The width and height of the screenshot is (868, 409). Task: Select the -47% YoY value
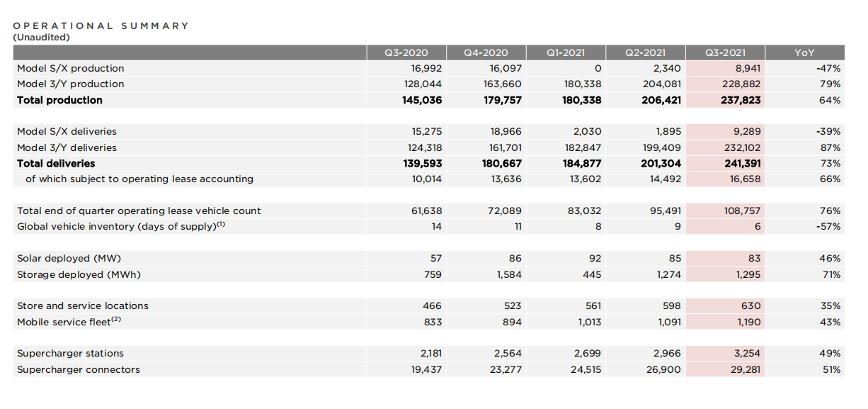[x=828, y=69]
